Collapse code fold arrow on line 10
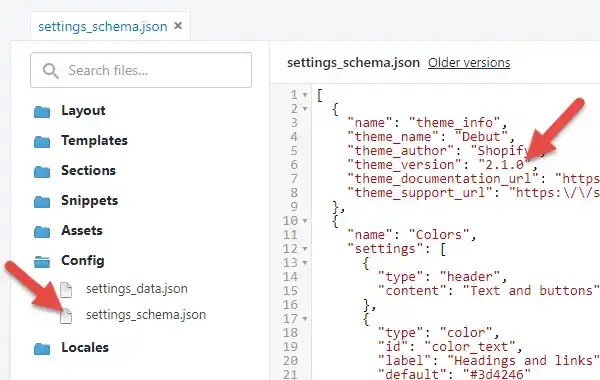600x380 pixels. click(305, 221)
